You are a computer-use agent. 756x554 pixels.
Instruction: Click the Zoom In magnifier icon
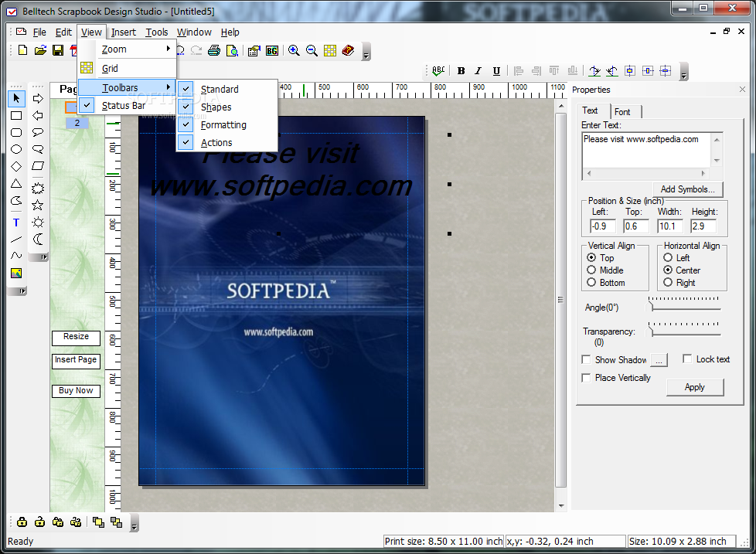coord(294,50)
